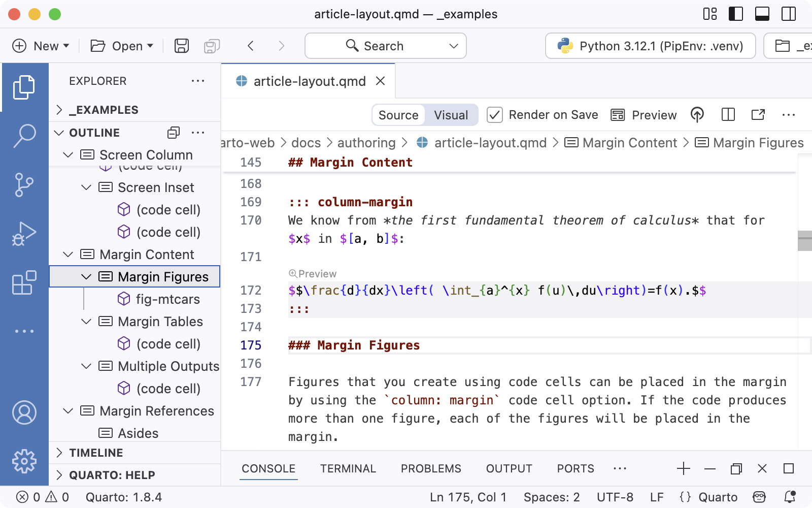Open the New file dropdown
812x508 pixels.
41,46
